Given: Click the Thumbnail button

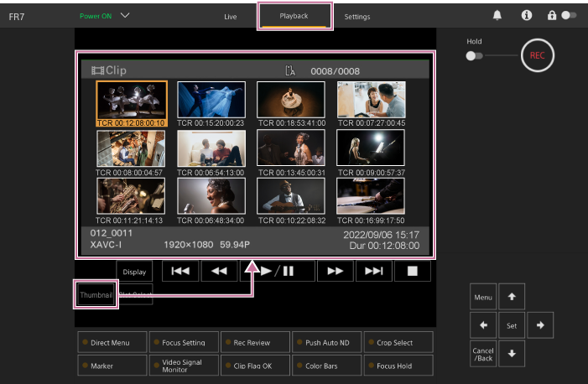Looking at the screenshot, I should click(96, 295).
